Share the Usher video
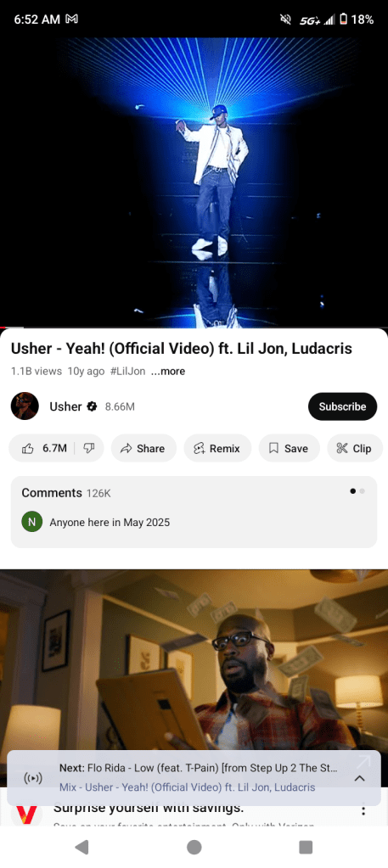This screenshot has width=388, height=868. pos(143,448)
